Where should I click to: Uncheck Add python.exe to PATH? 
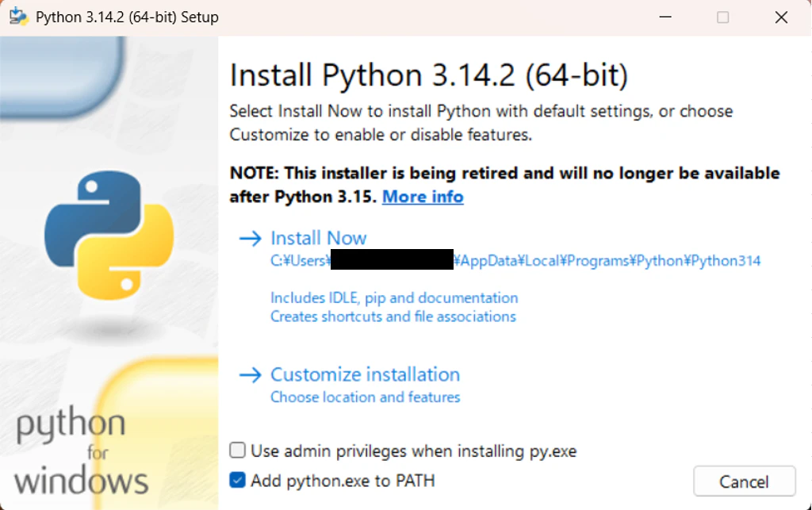coord(237,481)
